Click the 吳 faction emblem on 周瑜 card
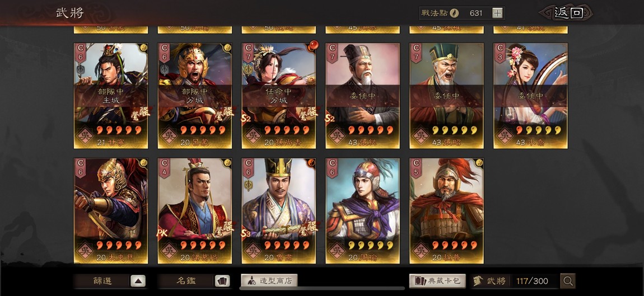The image size is (644, 296). click(x=337, y=249)
